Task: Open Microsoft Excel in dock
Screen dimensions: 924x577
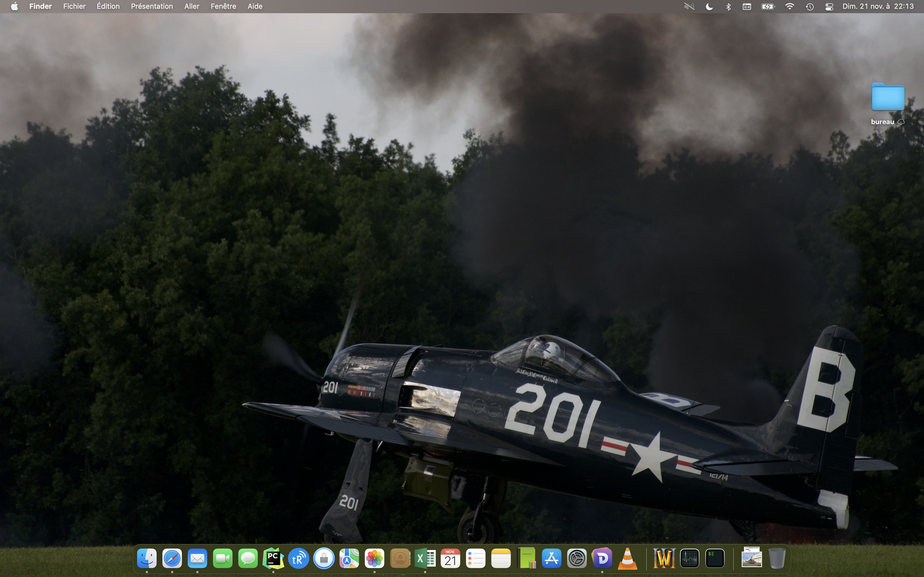Action: point(425,559)
